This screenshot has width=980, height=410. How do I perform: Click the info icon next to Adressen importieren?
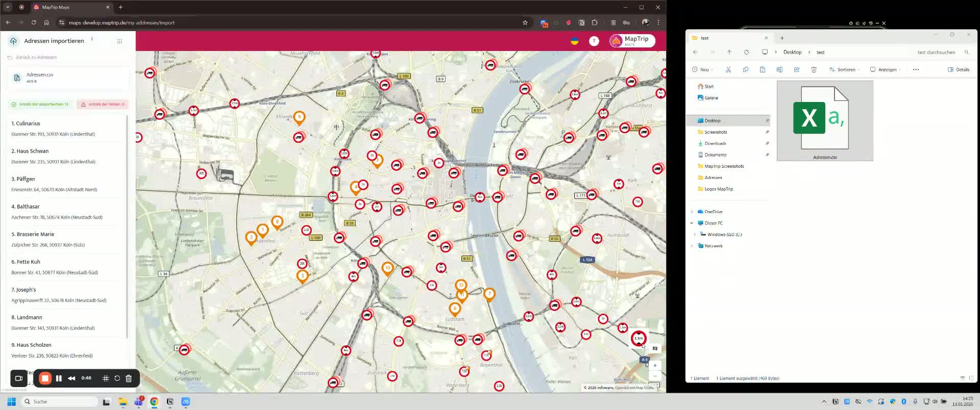pos(92,39)
